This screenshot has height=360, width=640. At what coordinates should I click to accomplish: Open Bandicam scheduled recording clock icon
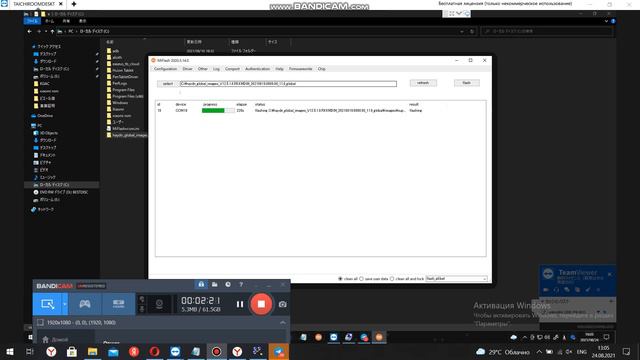point(228,284)
